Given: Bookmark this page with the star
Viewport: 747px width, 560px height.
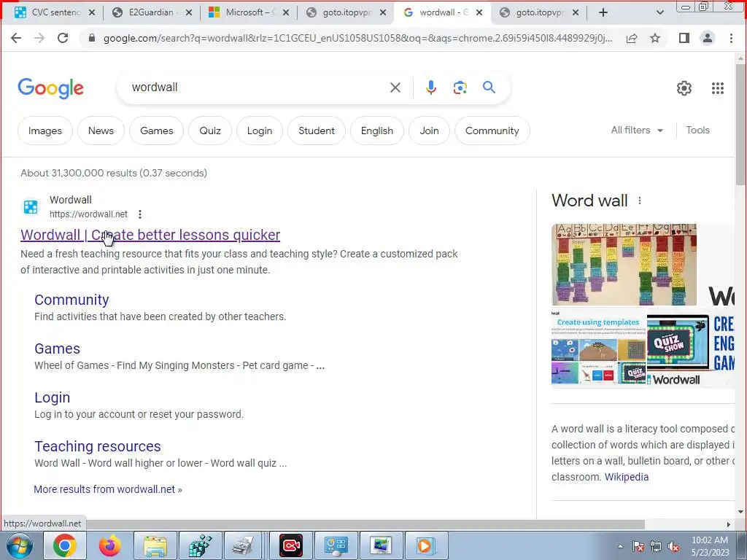Looking at the screenshot, I should [x=655, y=38].
